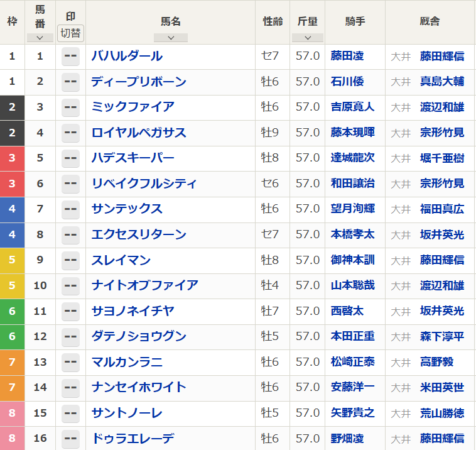Open trainer 米田英世 stable page
Screen dimensions: 476x450
pyautogui.click(x=442, y=387)
